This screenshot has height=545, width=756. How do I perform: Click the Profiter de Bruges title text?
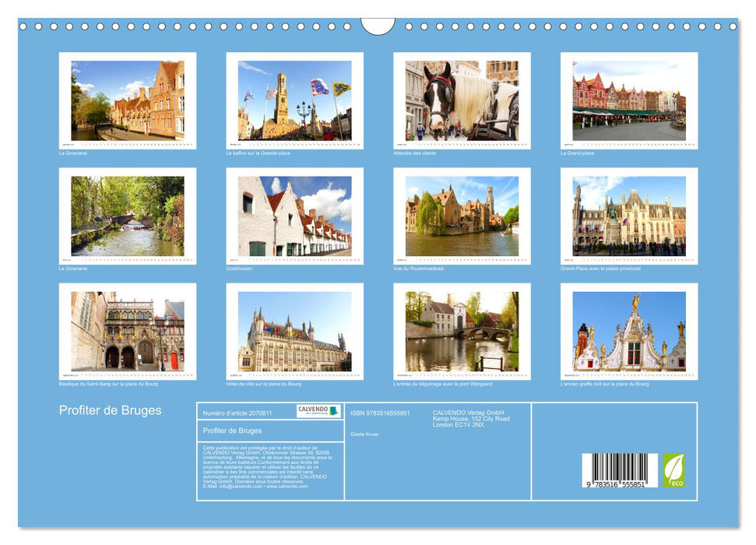click(x=111, y=408)
